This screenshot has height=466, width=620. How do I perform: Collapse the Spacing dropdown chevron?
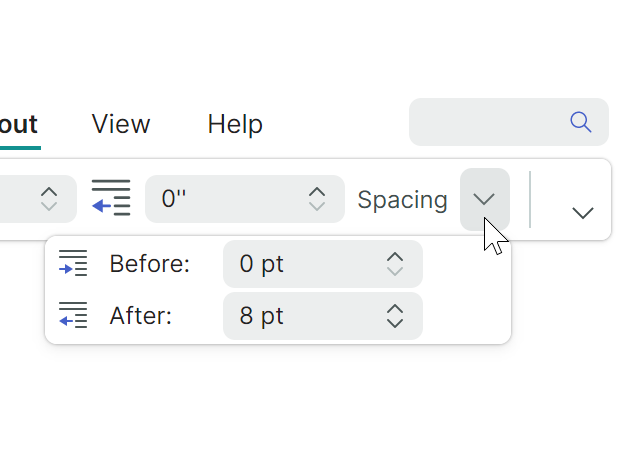tap(485, 199)
